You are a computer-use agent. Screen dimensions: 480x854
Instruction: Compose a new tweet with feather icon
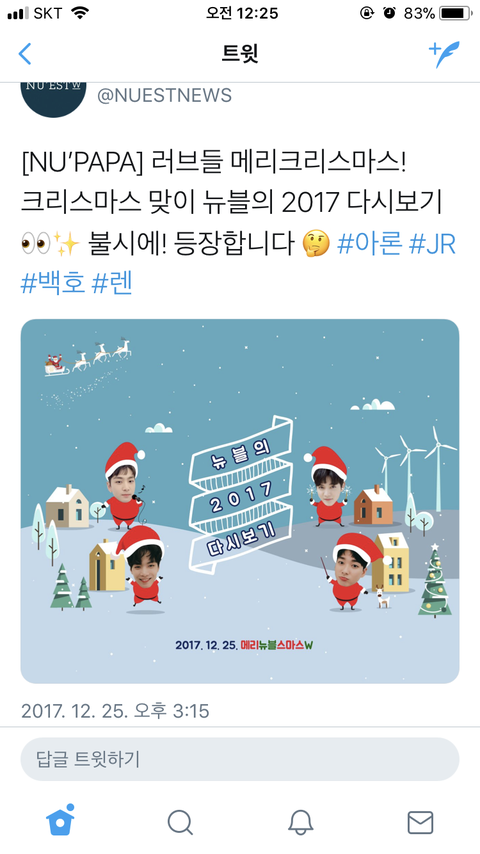click(x=444, y=54)
